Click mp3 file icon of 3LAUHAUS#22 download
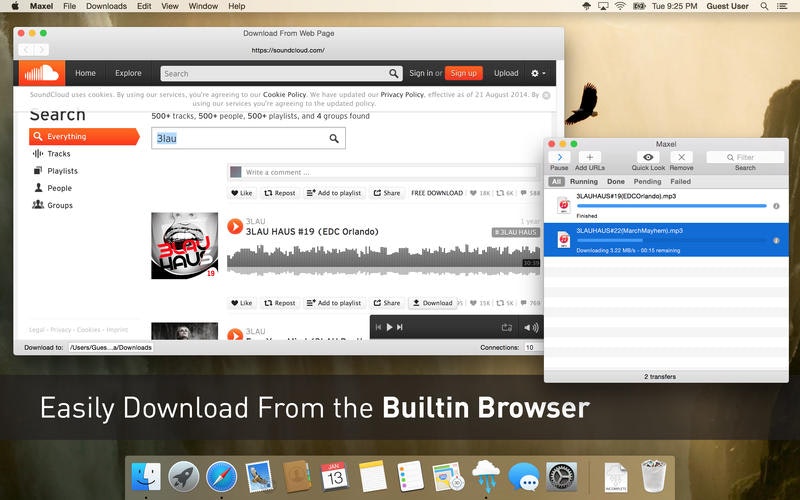This screenshot has height=500, width=800. 564,240
